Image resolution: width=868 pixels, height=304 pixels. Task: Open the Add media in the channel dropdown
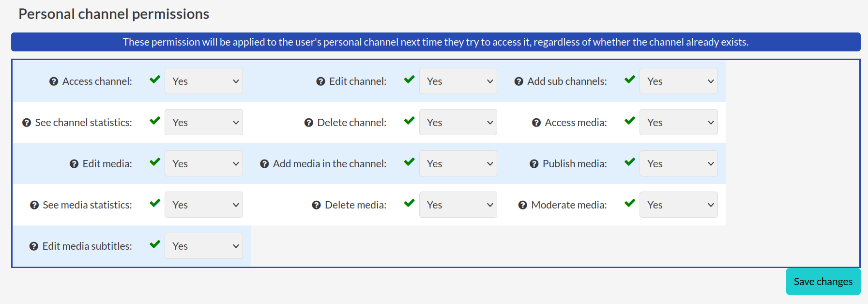coord(458,163)
